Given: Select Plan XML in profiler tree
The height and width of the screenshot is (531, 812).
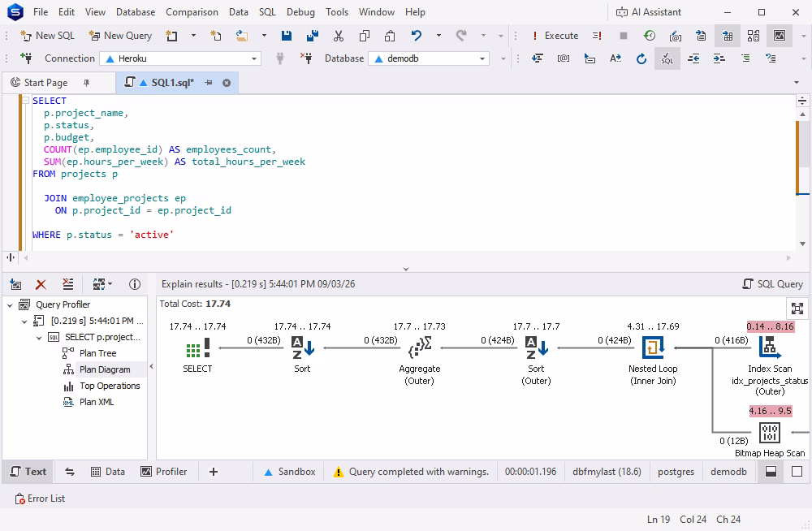Looking at the screenshot, I should 97,402.
